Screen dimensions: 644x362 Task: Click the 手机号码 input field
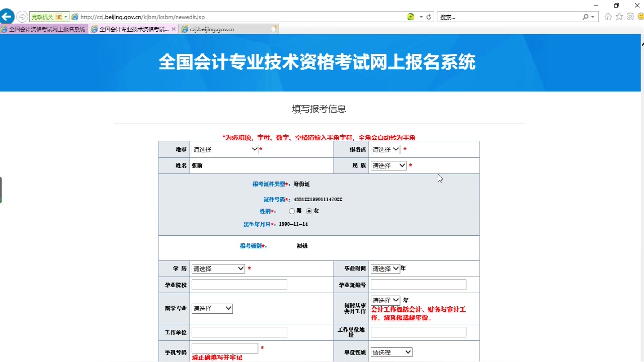[225, 348]
